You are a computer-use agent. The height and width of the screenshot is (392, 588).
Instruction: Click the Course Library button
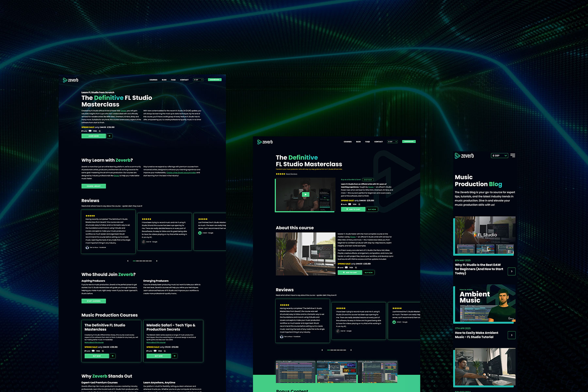click(94, 186)
